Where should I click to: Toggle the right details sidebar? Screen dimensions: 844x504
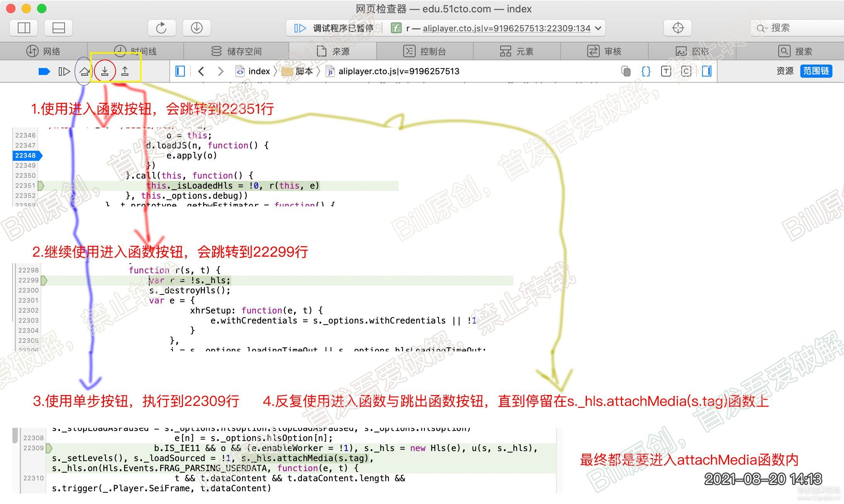tap(707, 71)
